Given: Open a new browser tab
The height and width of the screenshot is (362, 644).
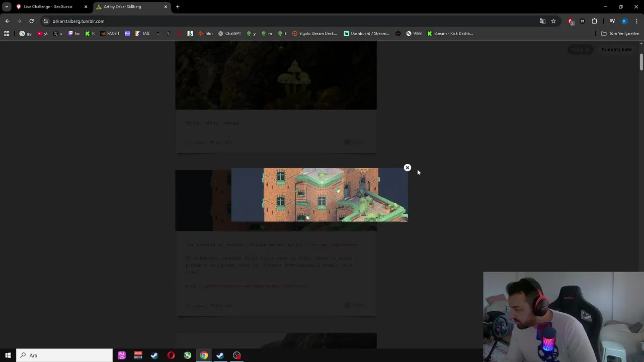Looking at the screenshot, I should point(178,7).
